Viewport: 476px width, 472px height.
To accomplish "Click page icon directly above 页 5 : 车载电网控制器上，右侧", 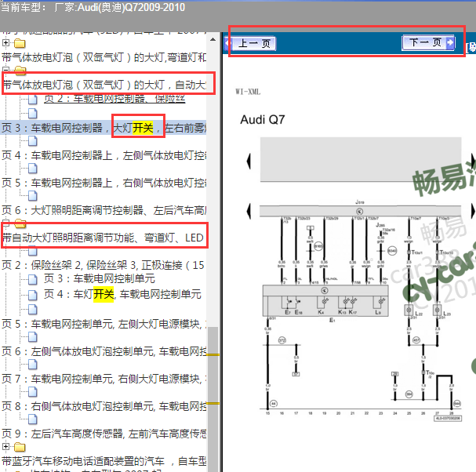I will click(33, 168).
